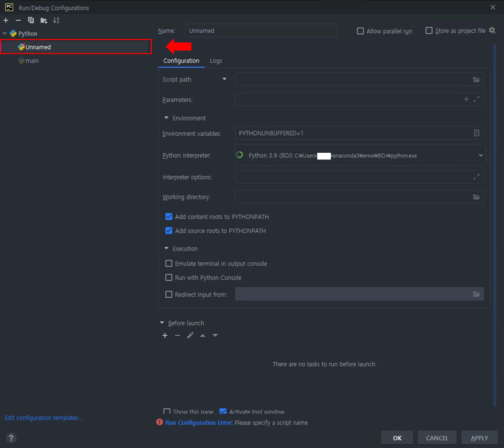This screenshot has height=448, width=504.
Task: Add a new run configuration
Action: pos(5,20)
